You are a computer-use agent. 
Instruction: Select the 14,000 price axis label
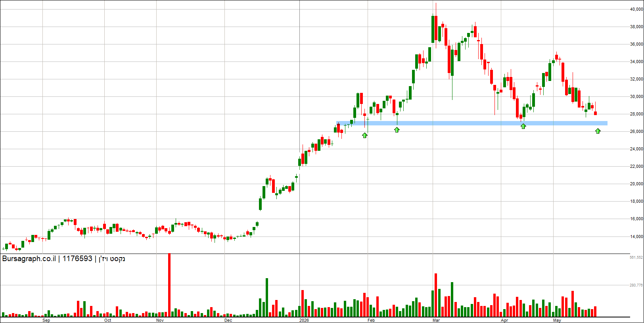[x=636, y=236]
